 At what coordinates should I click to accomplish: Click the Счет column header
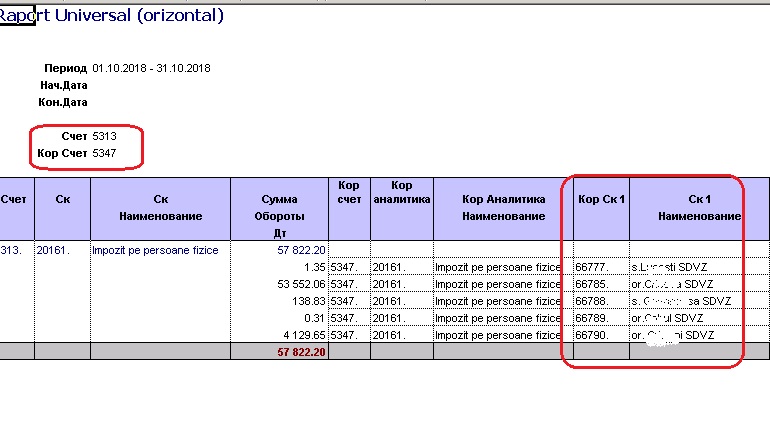click(17, 209)
